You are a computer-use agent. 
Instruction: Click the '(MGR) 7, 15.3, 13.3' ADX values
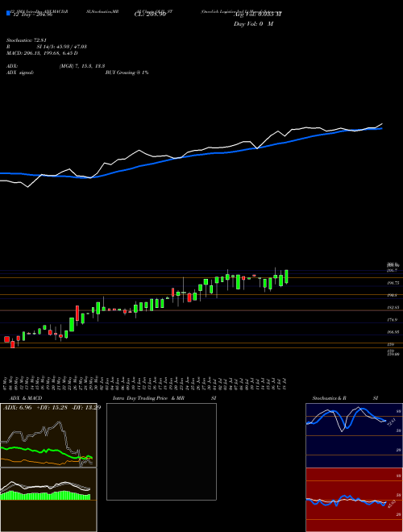click(82, 66)
